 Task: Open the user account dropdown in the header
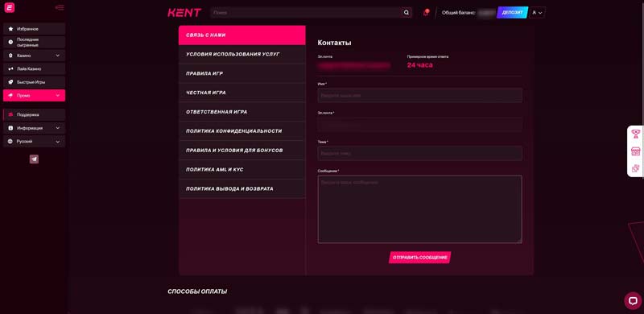click(537, 13)
